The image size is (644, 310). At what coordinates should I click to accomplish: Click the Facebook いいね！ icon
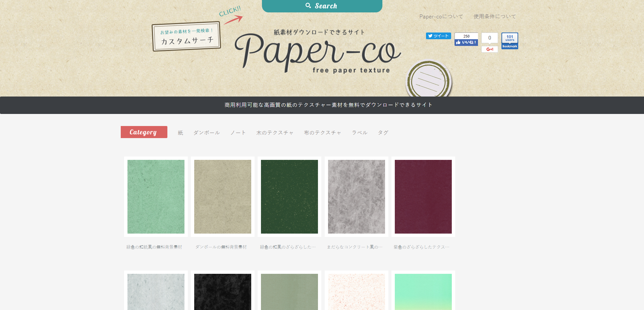466,42
